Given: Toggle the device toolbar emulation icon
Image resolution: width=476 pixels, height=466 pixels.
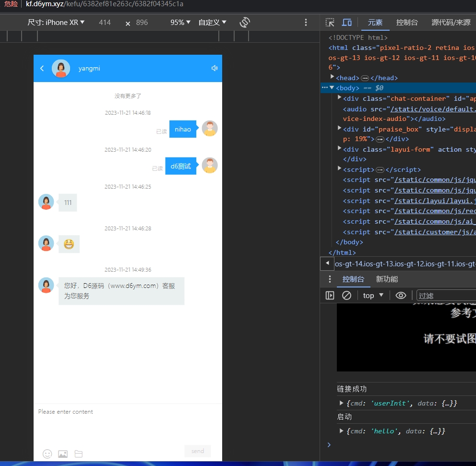Looking at the screenshot, I should 346,23.
